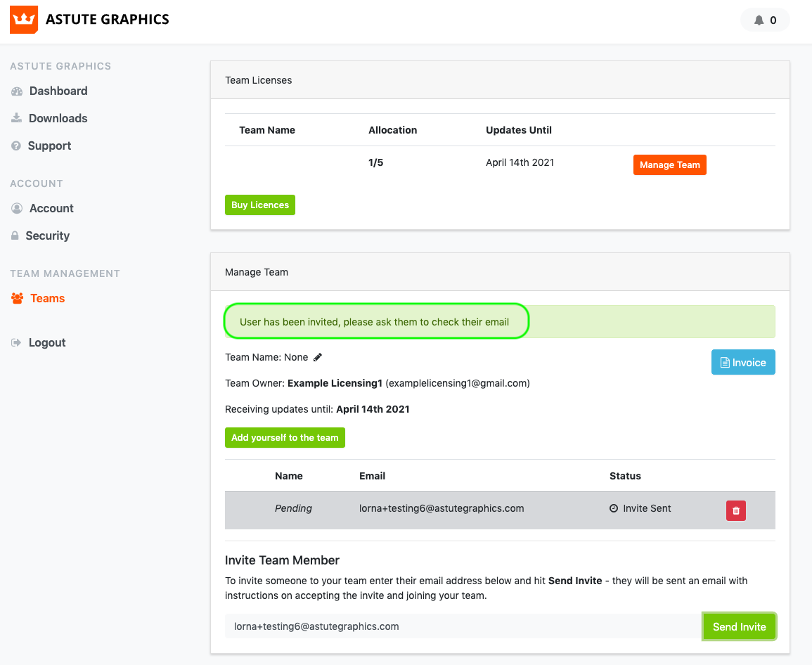Click the Astute Graphics crown logo
Viewport: 812px width, 665px height.
click(23, 20)
